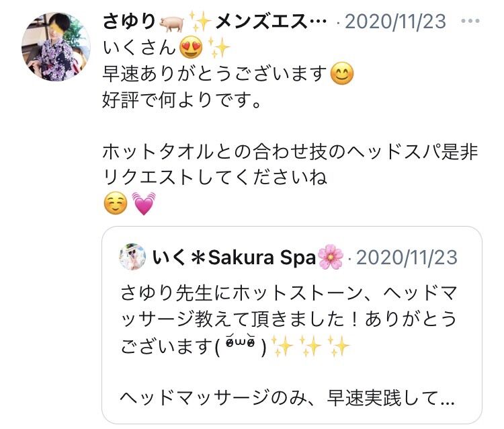Click the smiling emoji after ありがとうございます
504x429 pixels.
pyautogui.click(x=341, y=74)
